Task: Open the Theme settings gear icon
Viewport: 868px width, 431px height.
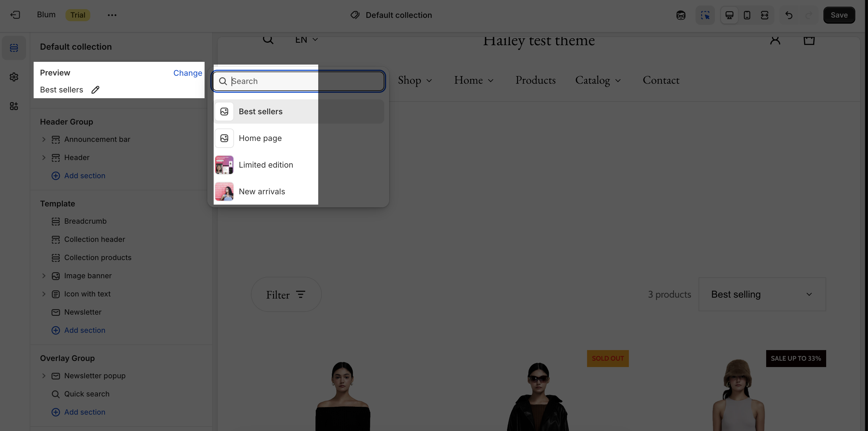Action: [x=14, y=77]
